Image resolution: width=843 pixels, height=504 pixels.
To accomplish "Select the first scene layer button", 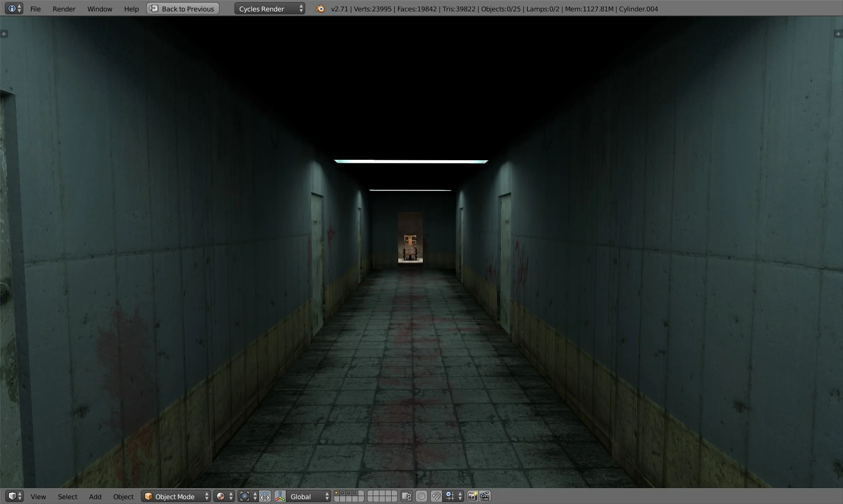I will tap(336, 493).
